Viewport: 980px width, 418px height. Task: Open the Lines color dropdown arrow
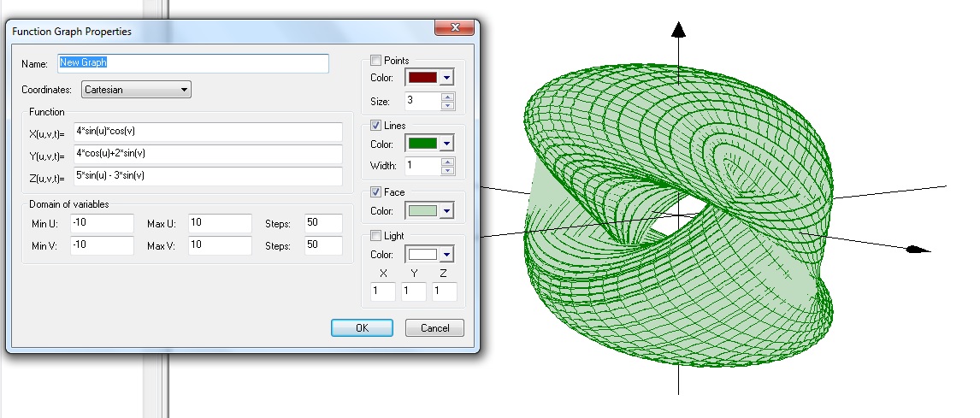click(x=446, y=144)
